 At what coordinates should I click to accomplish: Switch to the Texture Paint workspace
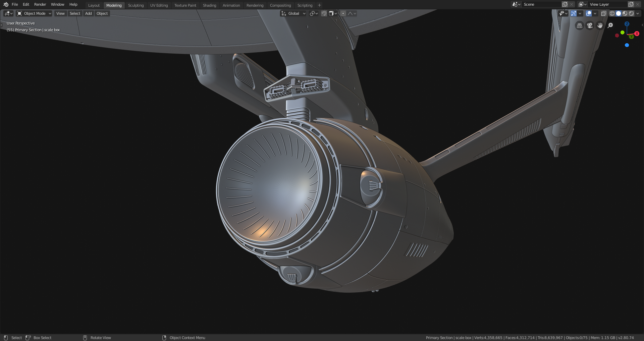(185, 5)
